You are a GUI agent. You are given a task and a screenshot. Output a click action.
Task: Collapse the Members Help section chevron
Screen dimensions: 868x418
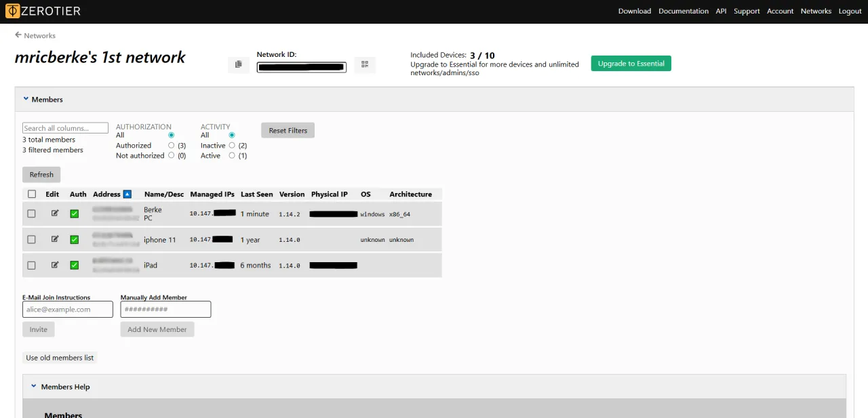pyautogui.click(x=34, y=387)
